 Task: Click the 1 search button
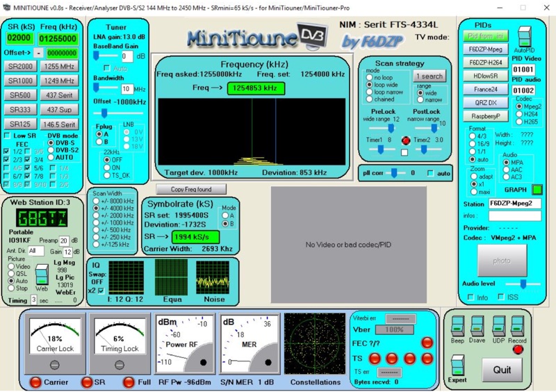click(430, 76)
